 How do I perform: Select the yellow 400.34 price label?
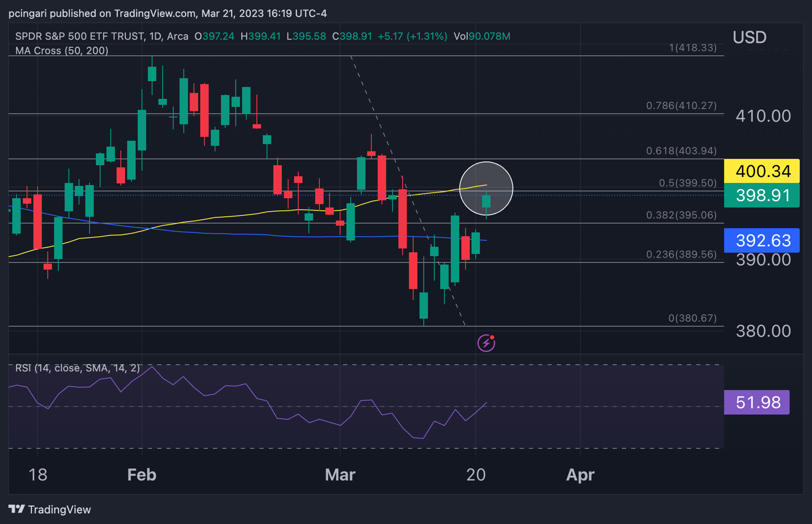(x=762, y=171)
